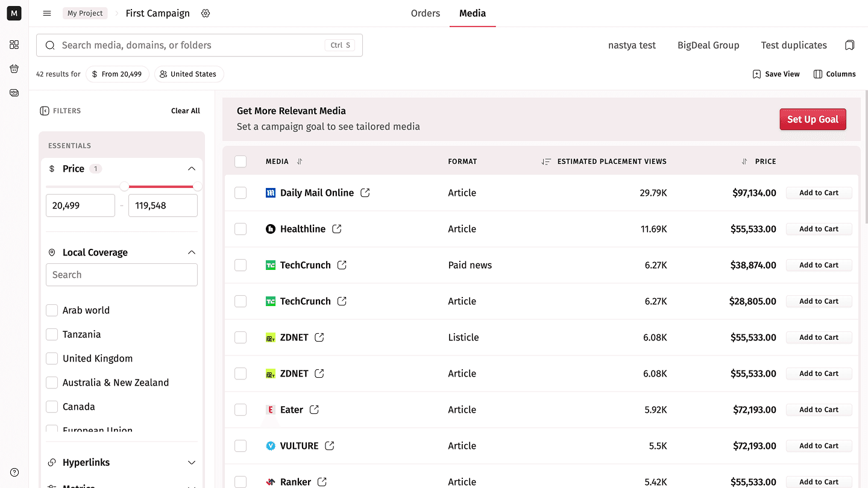This screenshot has height=488, width=868.
Task: Enable Canada coverage filter
Action: coord(52,407)
